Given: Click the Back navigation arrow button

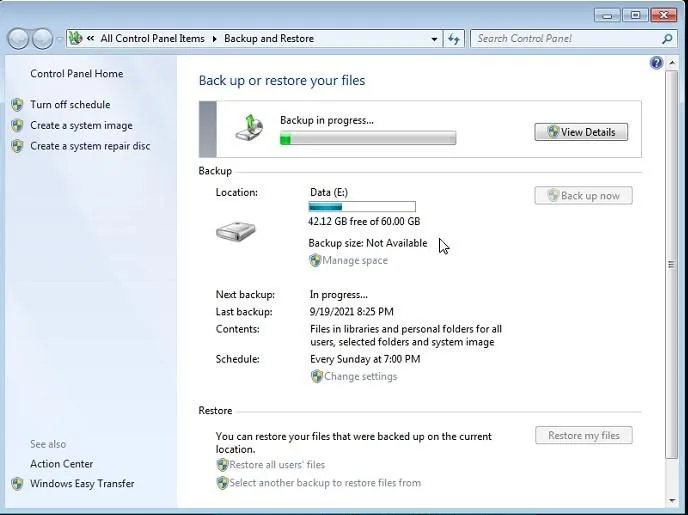Looking at the screenshot, I should [19, 39].
